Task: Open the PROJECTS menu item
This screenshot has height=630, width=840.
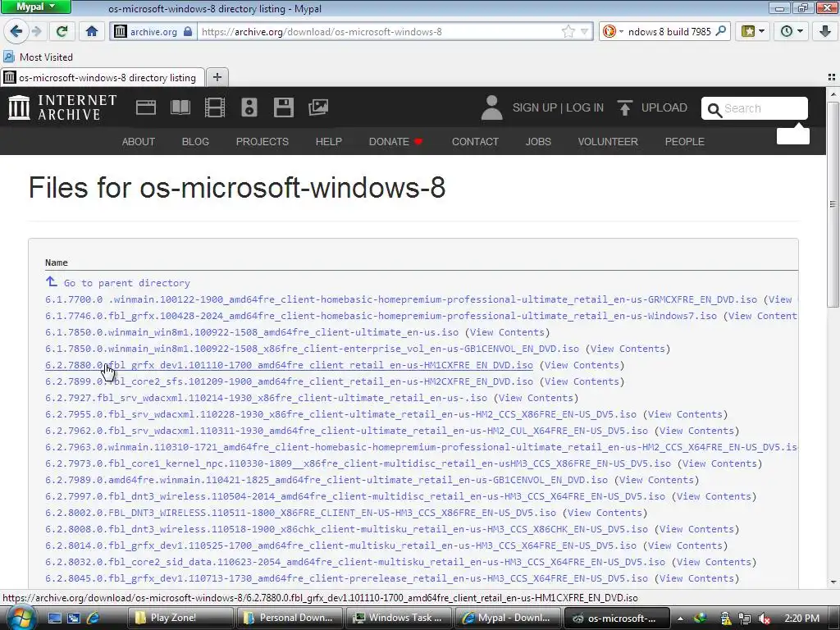Action: 262,141
